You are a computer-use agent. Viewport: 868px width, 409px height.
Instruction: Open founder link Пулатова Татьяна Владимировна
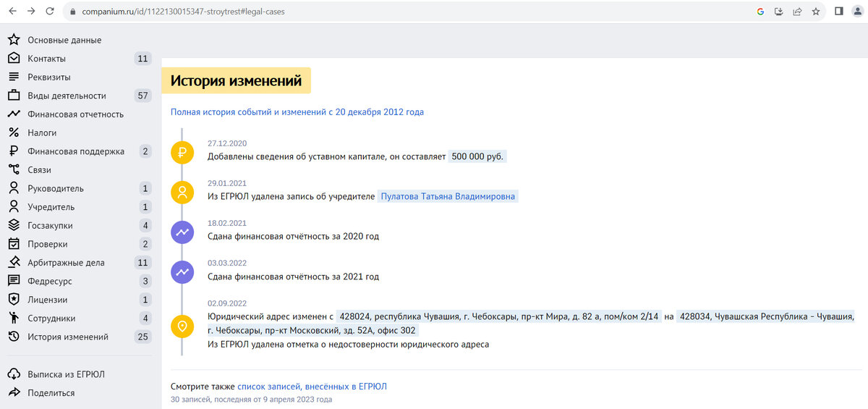tap(448, 196)
